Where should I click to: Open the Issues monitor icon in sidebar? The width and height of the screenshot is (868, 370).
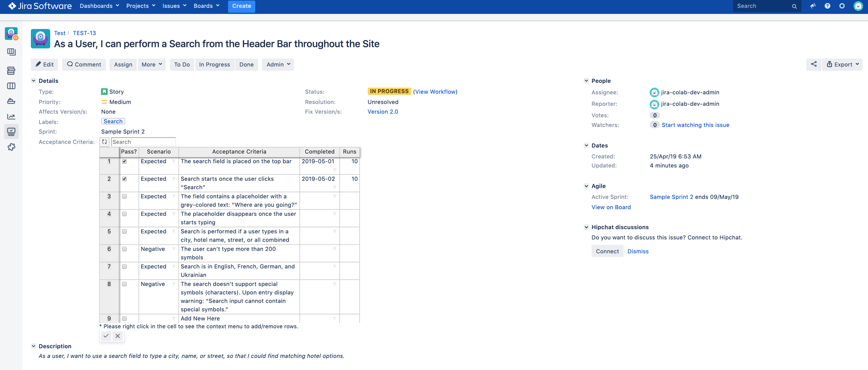11,132
